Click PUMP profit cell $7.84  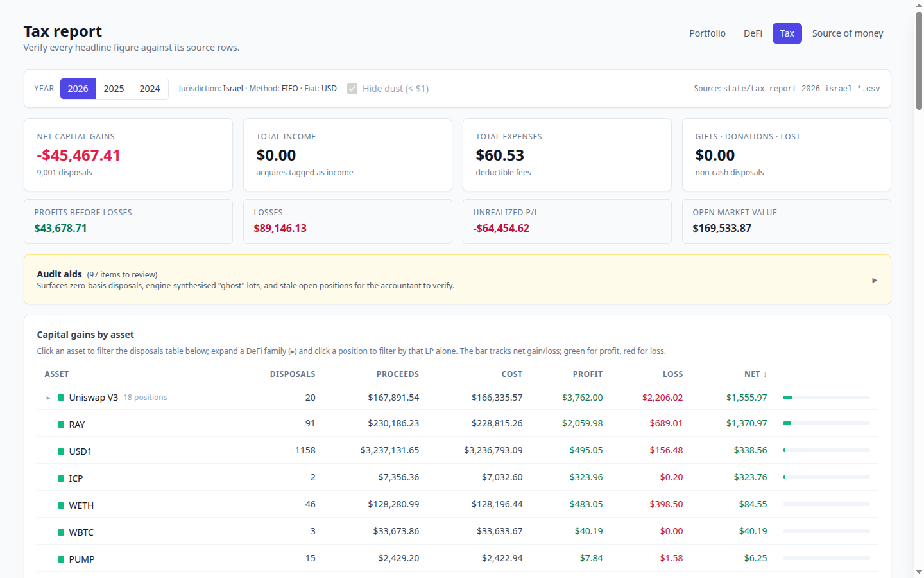(591, 558)
